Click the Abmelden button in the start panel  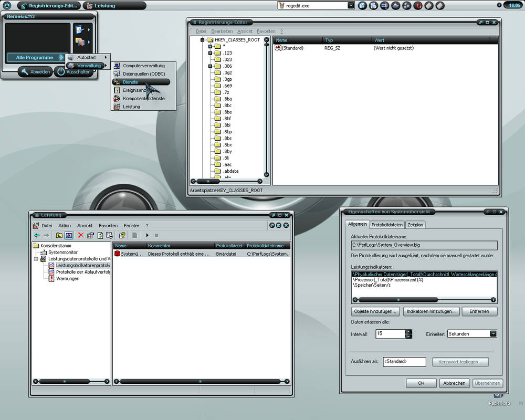[36, 71]
